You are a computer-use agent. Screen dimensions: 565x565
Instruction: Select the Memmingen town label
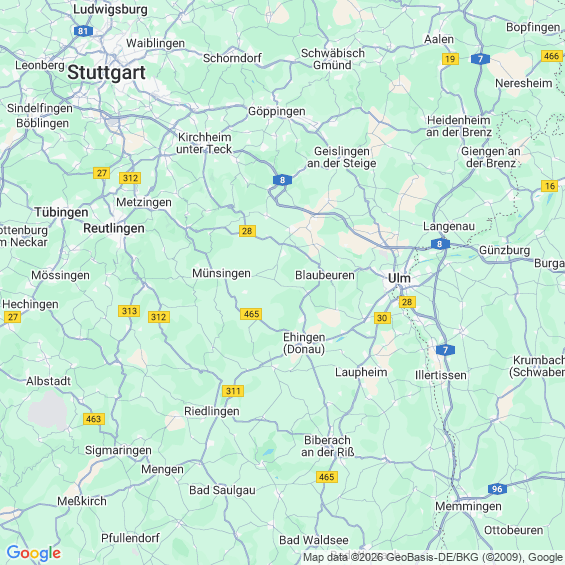(468, 506)
